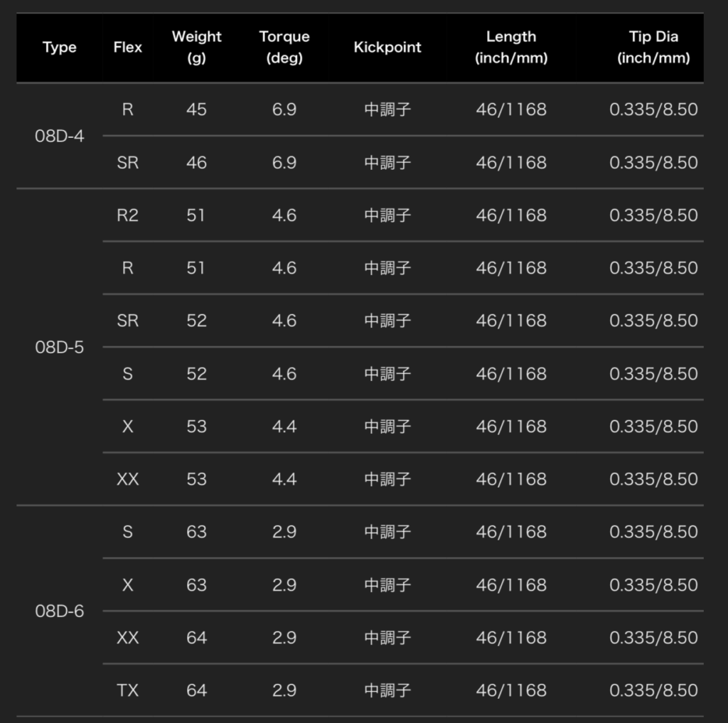Select the TX flex cell

point(128,690)
